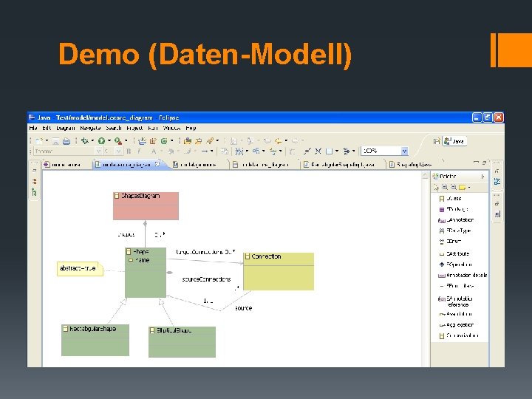Pick the Generalization palette tool
The height and width of the screenshot is (399, 532).
(458, 336)
